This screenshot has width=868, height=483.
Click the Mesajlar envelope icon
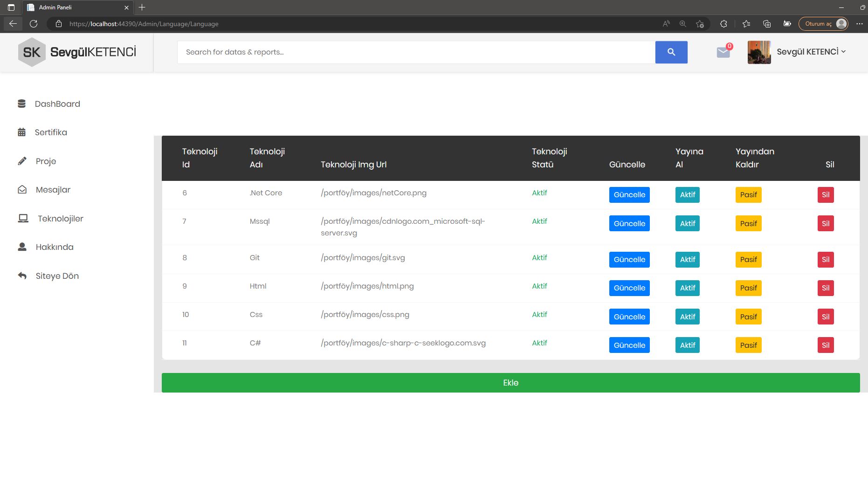pos(22,190)
